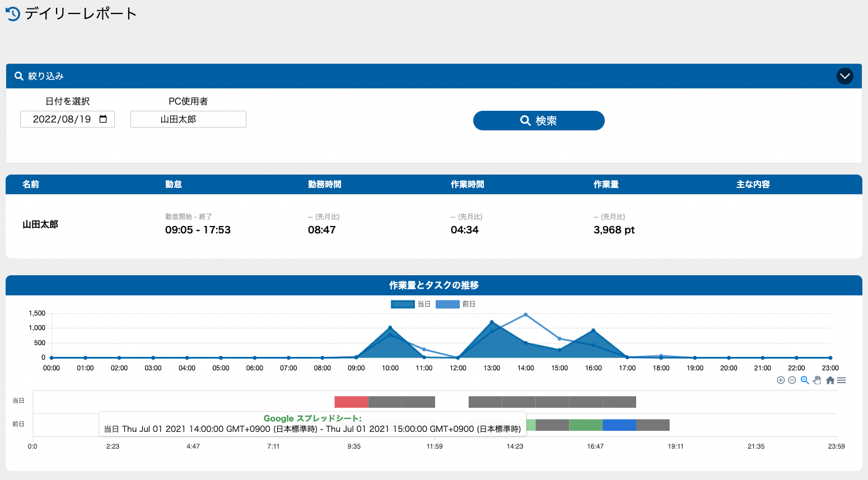Click the chart zoom-in plus icon
The image size is (868, 480).
781,380
